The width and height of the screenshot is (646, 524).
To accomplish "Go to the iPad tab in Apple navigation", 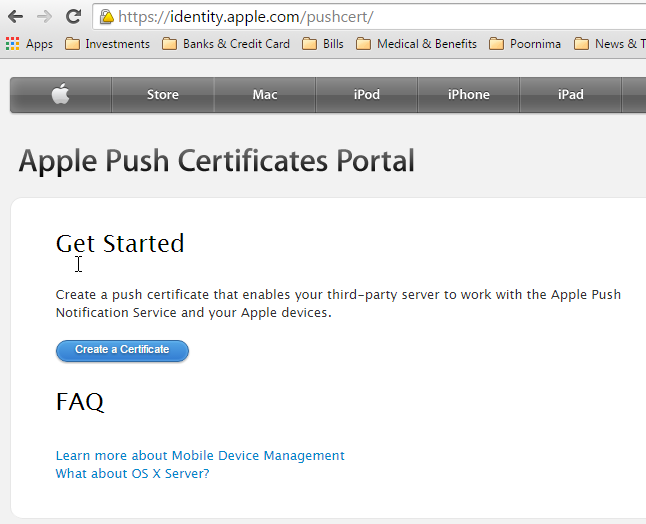I will tap(571, 94).
